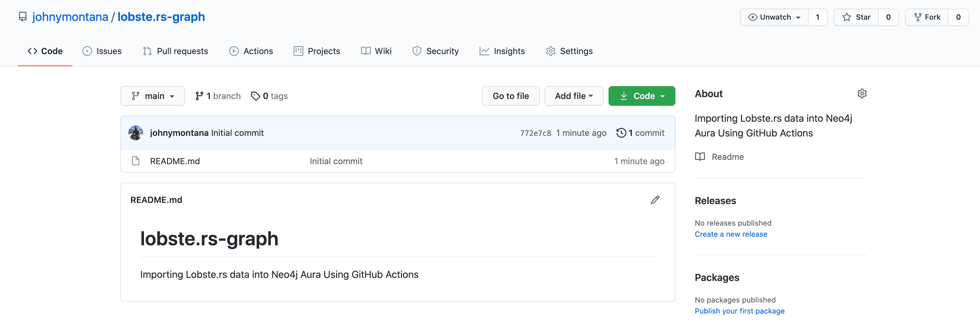Viewport: 980px width, 332px height.
Task: Click the book icon next to Readme
Action: coord(700,157)
